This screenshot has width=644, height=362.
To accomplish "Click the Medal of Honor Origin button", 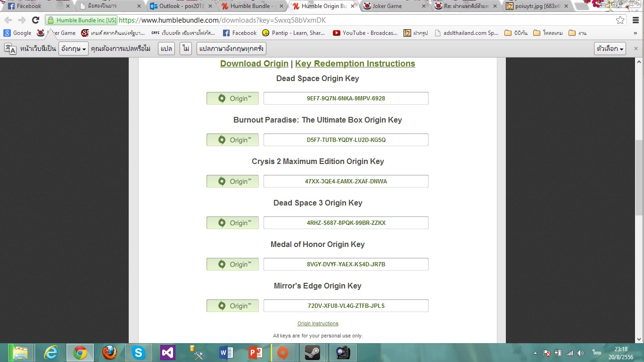I will coord(232,264).
